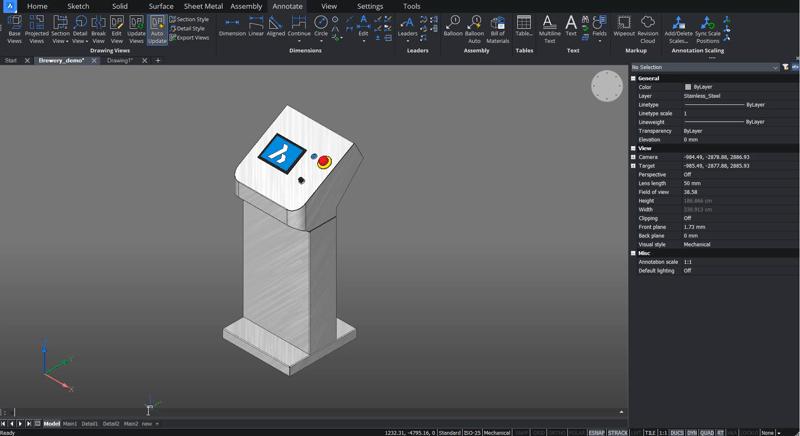Click the Section Style button

pos(189,19)
